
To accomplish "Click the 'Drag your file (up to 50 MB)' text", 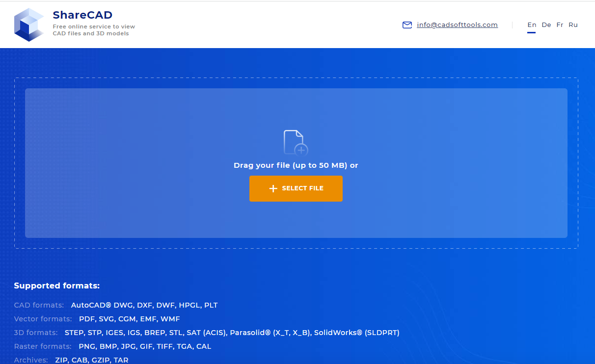I will tap(290, 165).
